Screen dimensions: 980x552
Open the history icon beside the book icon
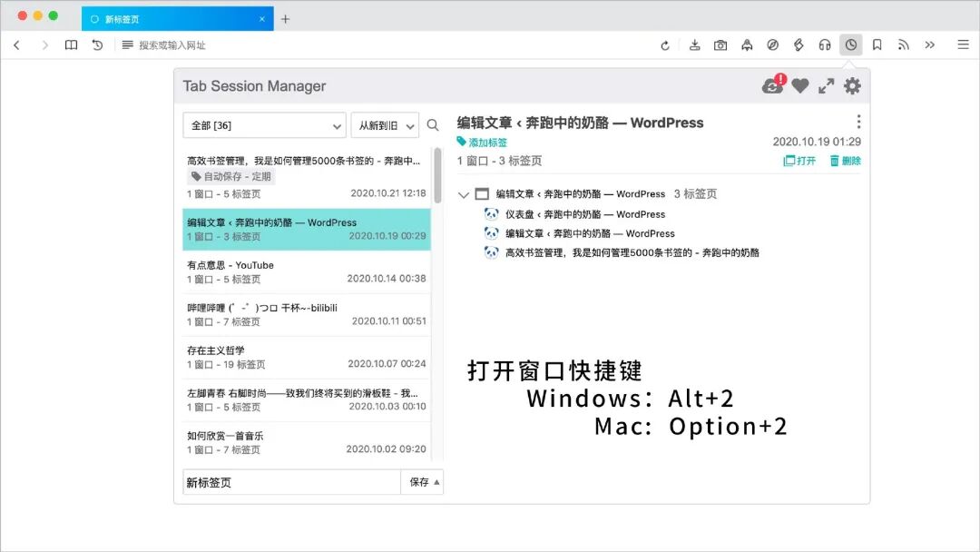click(x=97, y=45)
